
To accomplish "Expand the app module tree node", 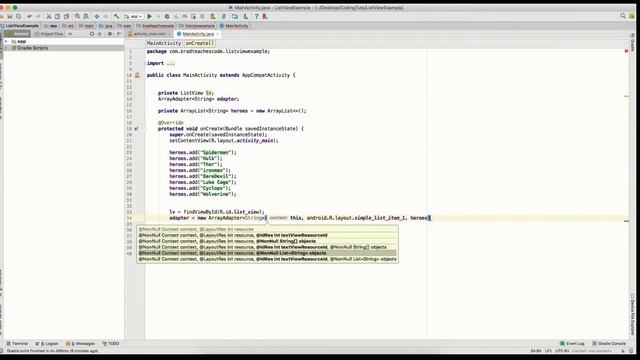I will (x=6, y=42).
